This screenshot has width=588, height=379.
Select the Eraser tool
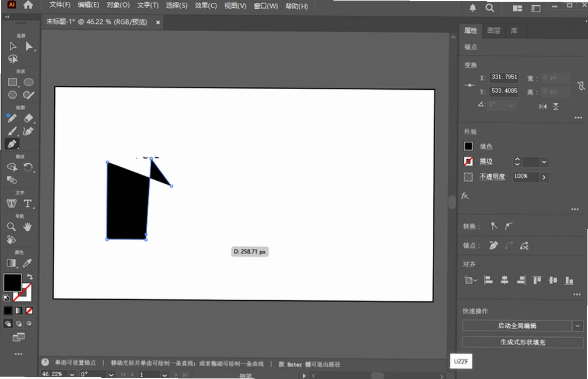point(29,118)
